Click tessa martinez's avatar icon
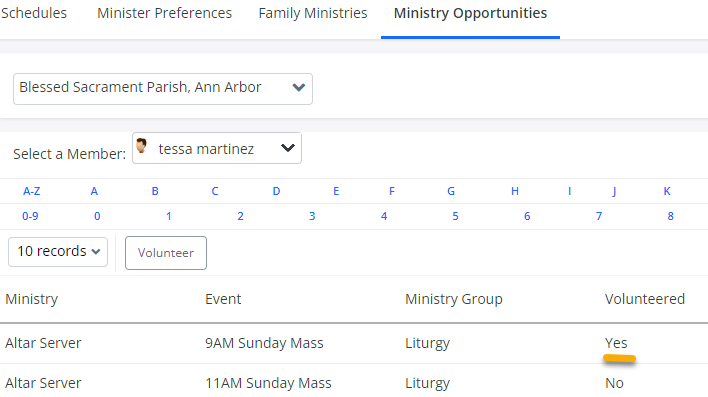 click(x=141, y=145)
